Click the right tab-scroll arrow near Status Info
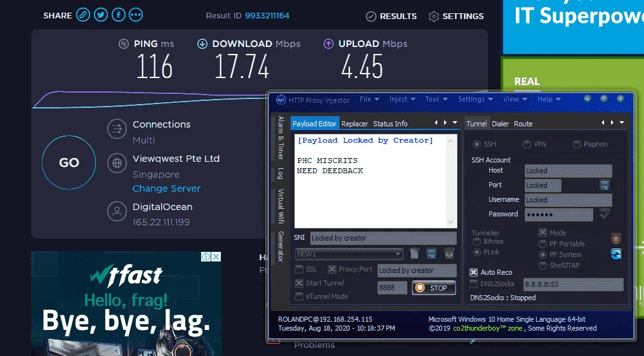Screen dimensions: 644x356 point(445,122)
